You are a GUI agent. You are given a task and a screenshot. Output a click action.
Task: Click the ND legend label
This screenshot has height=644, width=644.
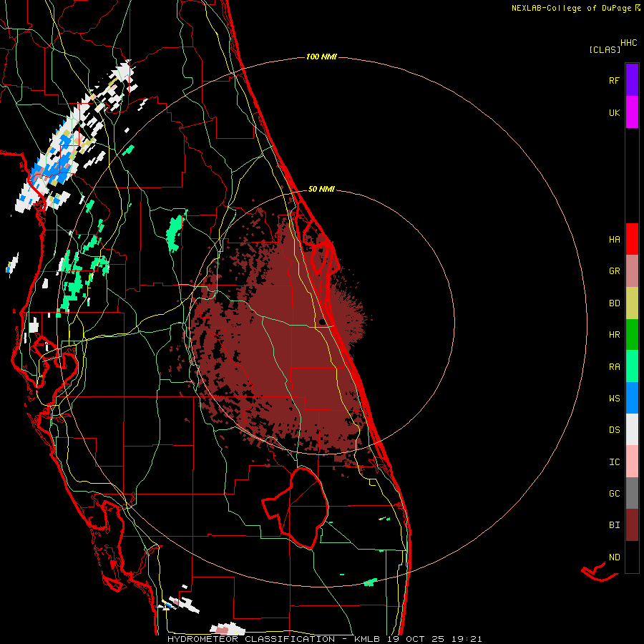coord(614,557)
